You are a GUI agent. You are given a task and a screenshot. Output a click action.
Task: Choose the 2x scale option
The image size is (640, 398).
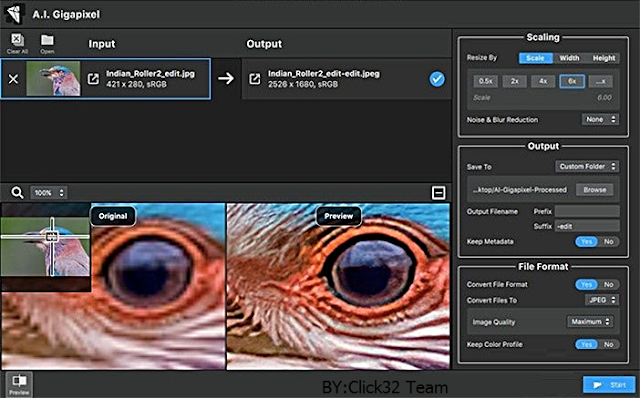(515, 81)
